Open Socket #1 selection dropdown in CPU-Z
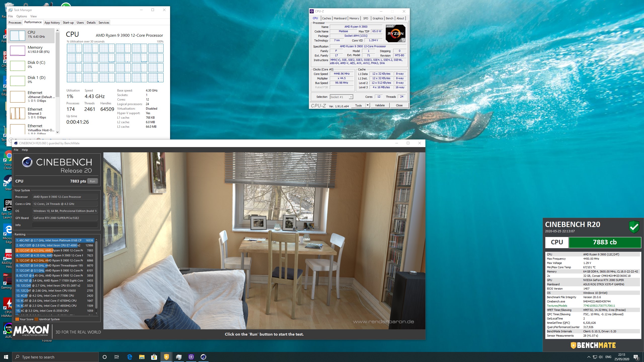Image resolution: width=644 pixels, height=362 pixels. pos(341,97)
